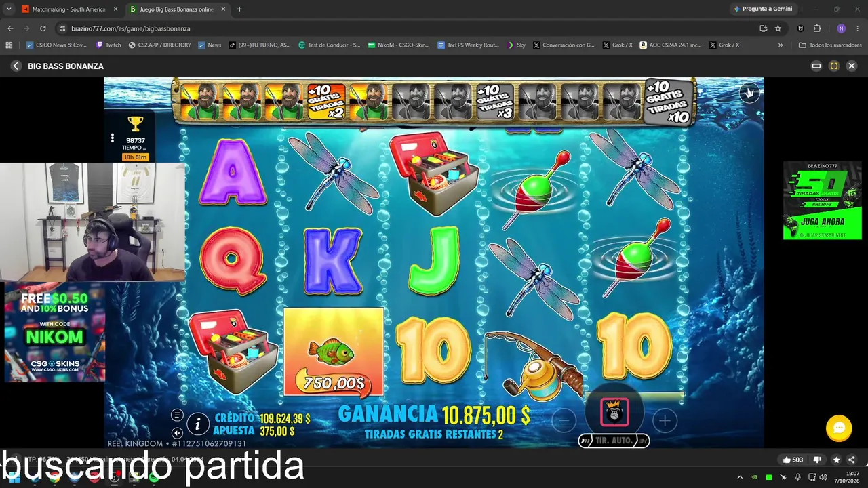Image resolution: width=868 pixels, height=488 pixels.
Task: Open the tournament three-dot options
Action: [113, 138]
